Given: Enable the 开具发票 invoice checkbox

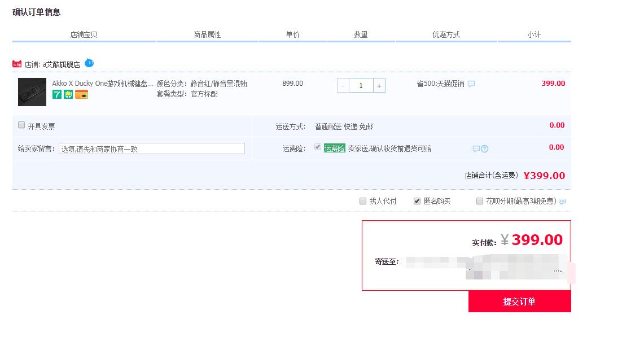Looking at the screenshot, I should [x=21, y=125].
